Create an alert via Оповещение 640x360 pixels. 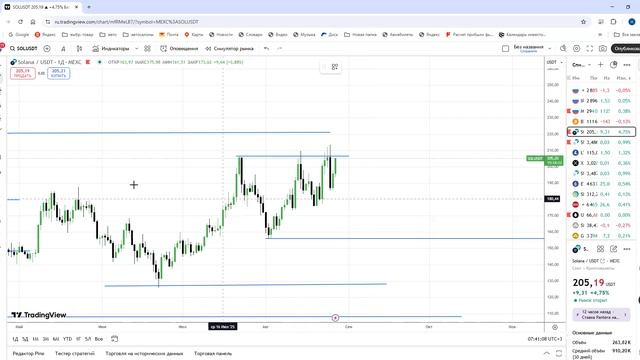179,49
